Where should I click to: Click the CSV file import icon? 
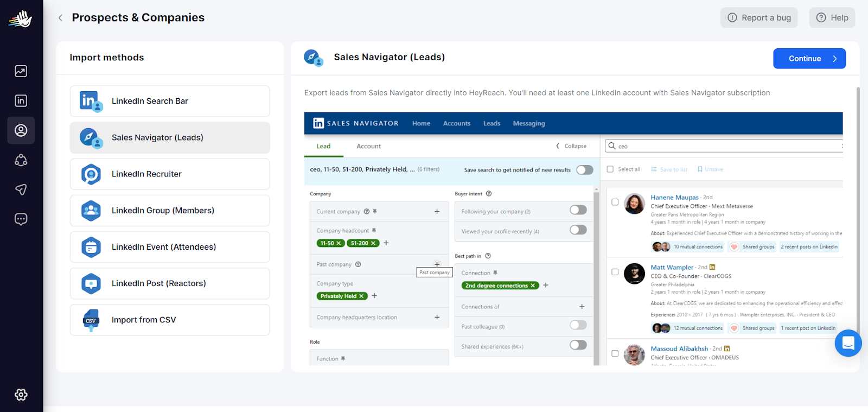[x=91, y=320]
